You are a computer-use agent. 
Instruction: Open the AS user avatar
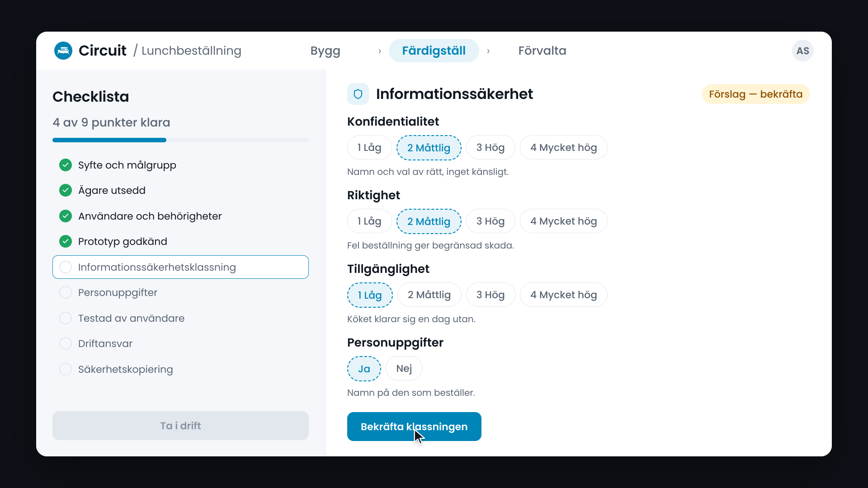coord(802,51)
